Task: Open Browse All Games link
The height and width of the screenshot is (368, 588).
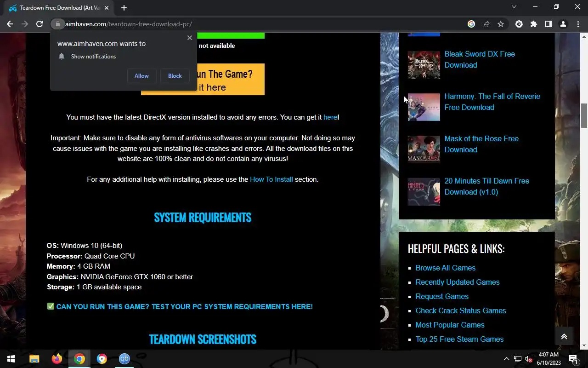Action: pyautogui.click(x=446, y=268)
